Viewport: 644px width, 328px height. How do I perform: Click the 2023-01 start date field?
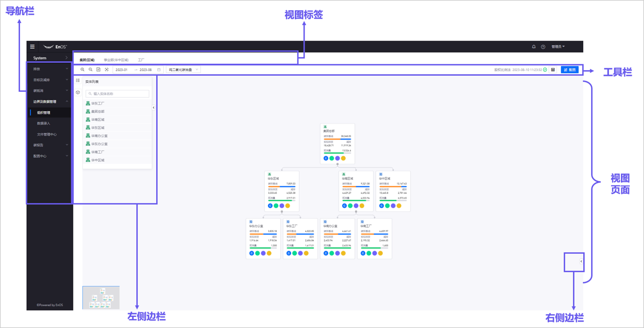tap(123, 70)
